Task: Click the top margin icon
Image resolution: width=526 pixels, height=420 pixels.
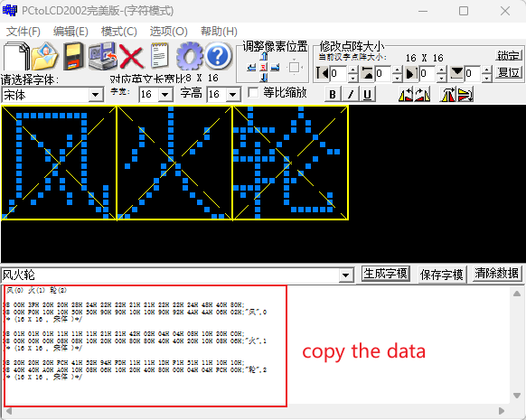Action: 367,73
